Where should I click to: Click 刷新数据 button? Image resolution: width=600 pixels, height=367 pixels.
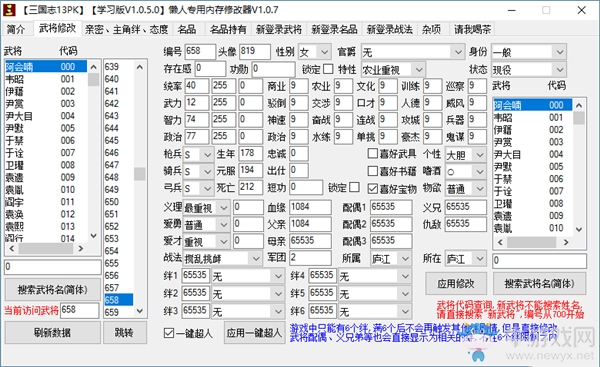point(53,332)
